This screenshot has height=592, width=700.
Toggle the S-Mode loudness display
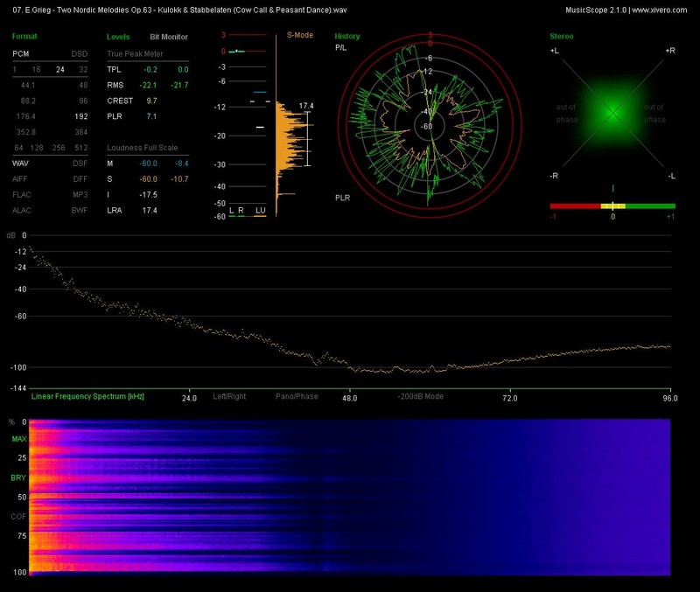(300, 35)
